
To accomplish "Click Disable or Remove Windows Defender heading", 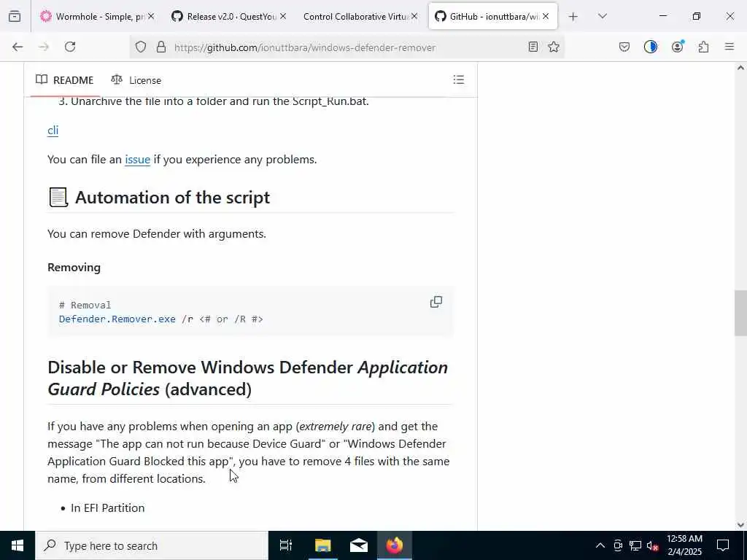I will coord(248,378).
